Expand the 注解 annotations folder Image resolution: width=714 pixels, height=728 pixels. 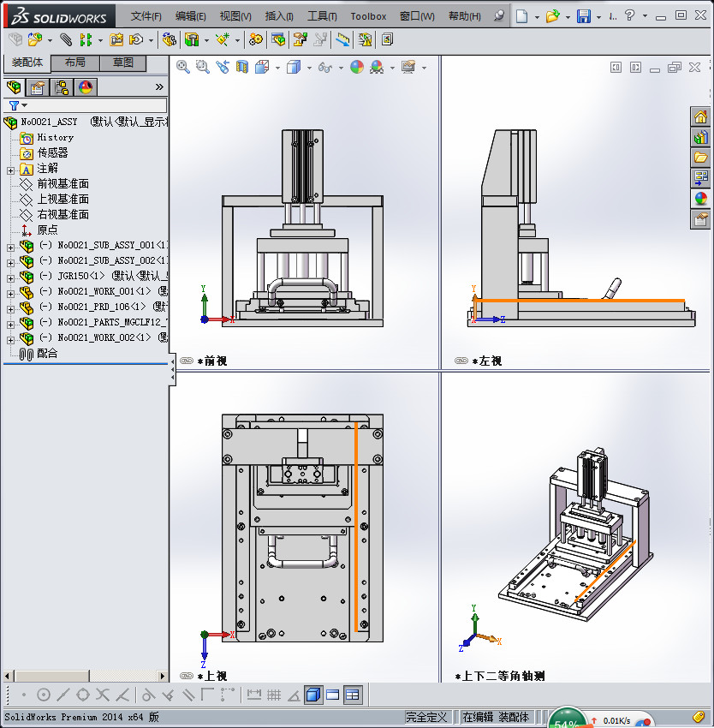click(11, 169)
